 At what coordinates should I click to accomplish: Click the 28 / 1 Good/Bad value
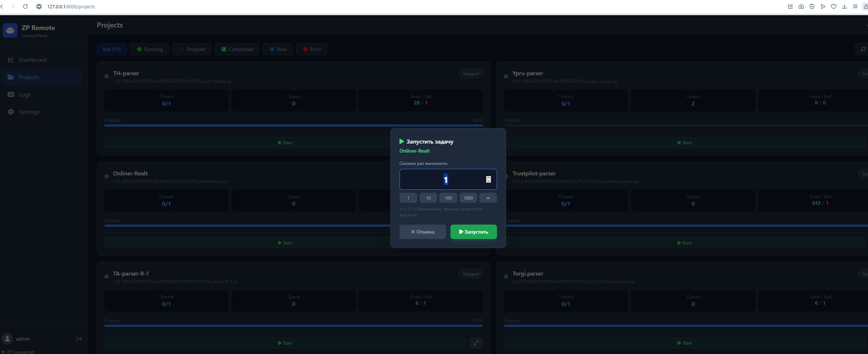point(420,103)
